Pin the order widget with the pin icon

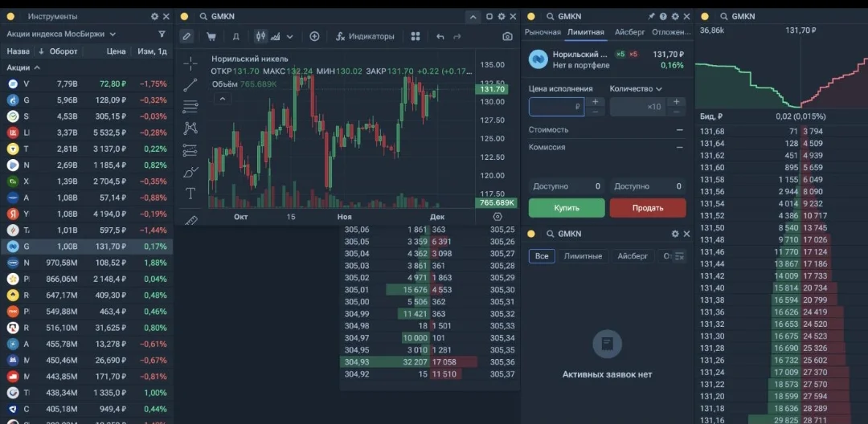click(652, 17)
